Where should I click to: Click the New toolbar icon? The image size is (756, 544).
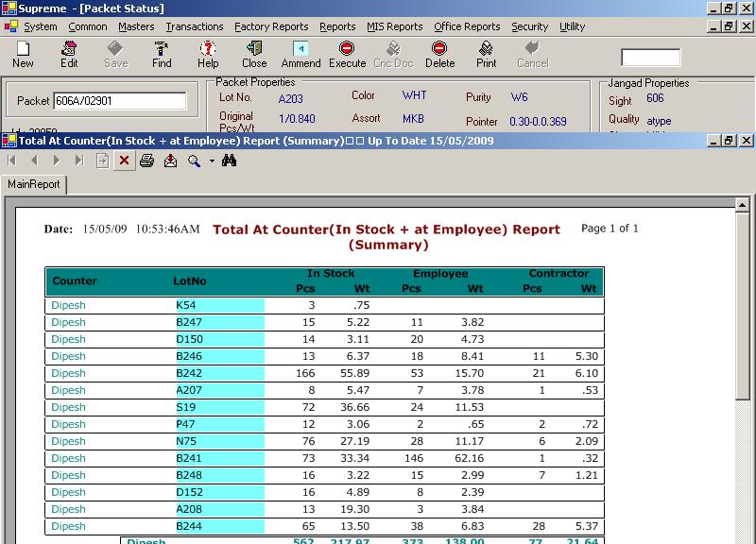coord(23,53)
